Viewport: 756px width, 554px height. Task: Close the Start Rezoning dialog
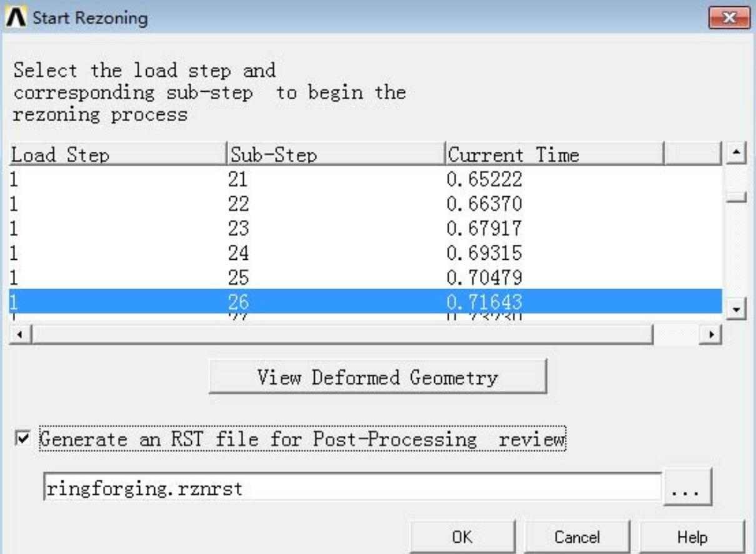pyautogui.click(x=728, y=17)
